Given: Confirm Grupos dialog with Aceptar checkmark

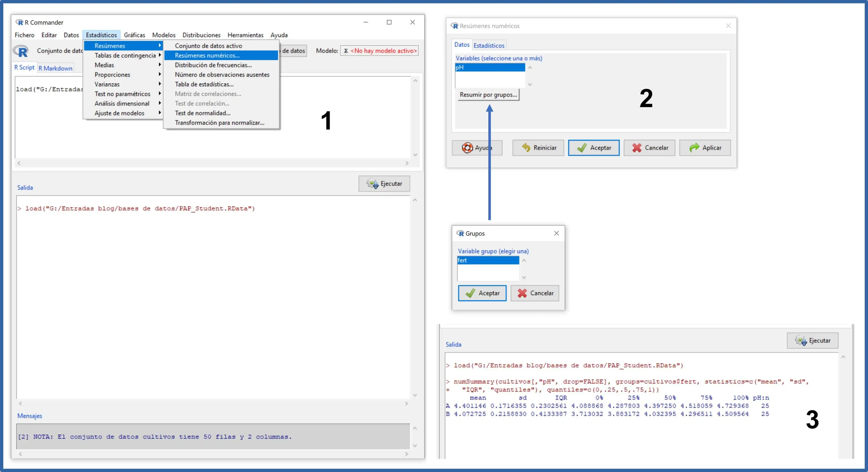Looking at the screenshot, I should [x=482, y=293].
